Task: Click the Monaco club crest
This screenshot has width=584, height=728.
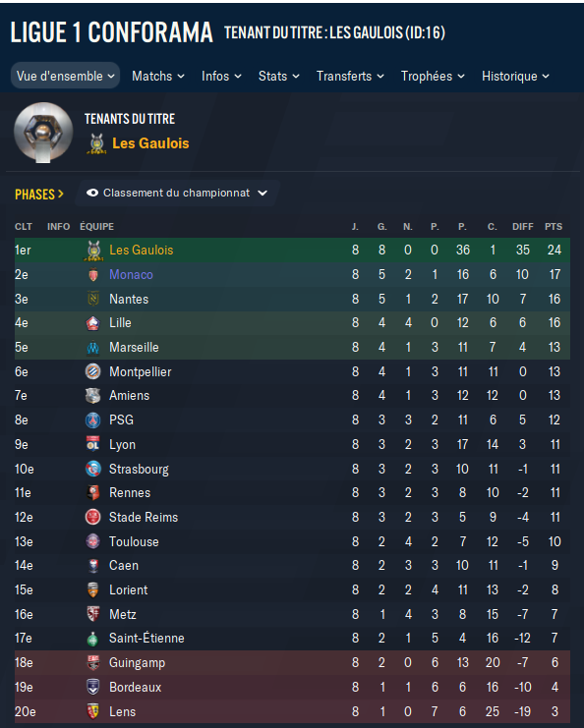Action: [x=93, y=275]
